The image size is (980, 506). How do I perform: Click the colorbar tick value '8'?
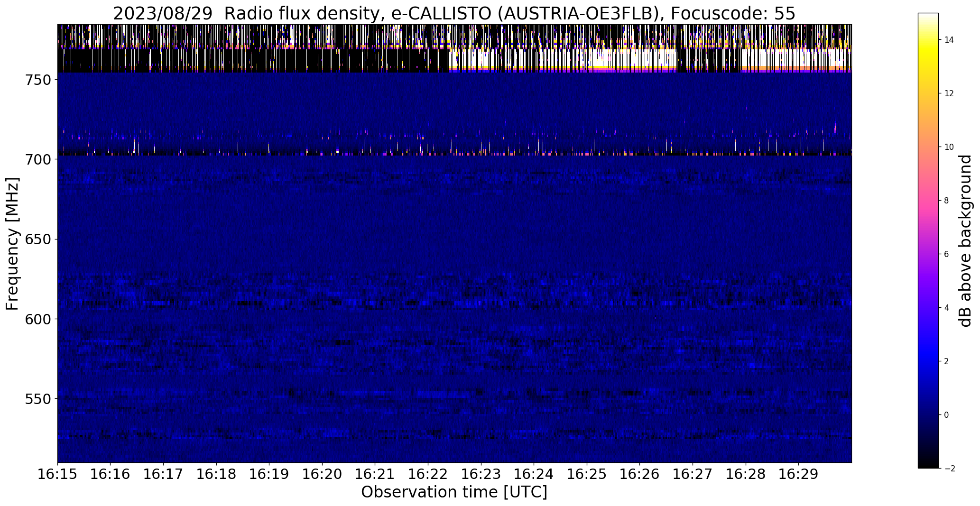click(946, 201)
